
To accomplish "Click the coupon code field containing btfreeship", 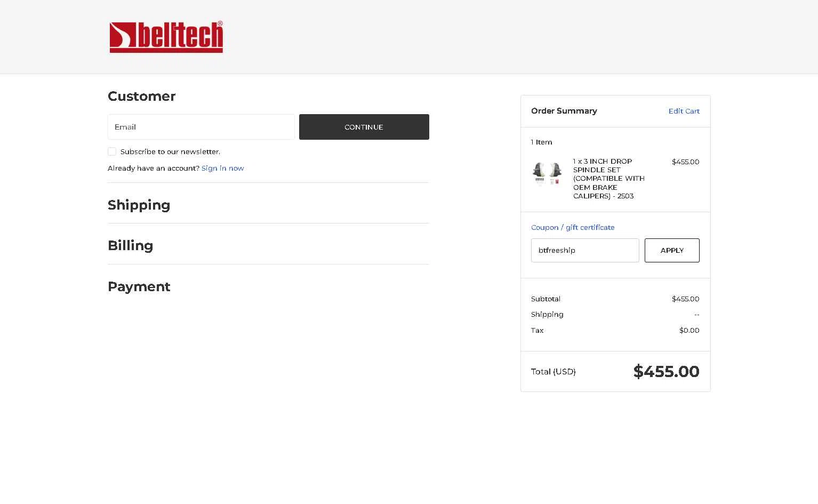I will [585, 250].
